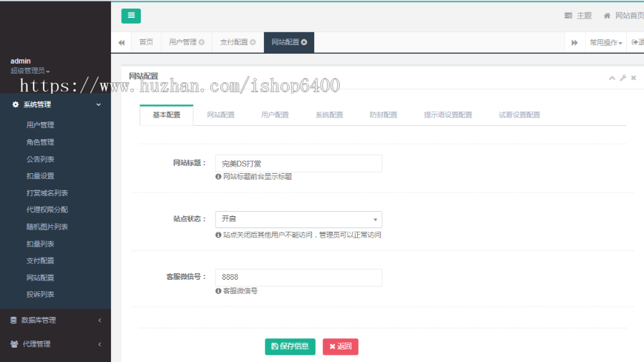644x362 pixels.
Task: Open 网站配置 in sidebar
Action: tap(40, 278)
